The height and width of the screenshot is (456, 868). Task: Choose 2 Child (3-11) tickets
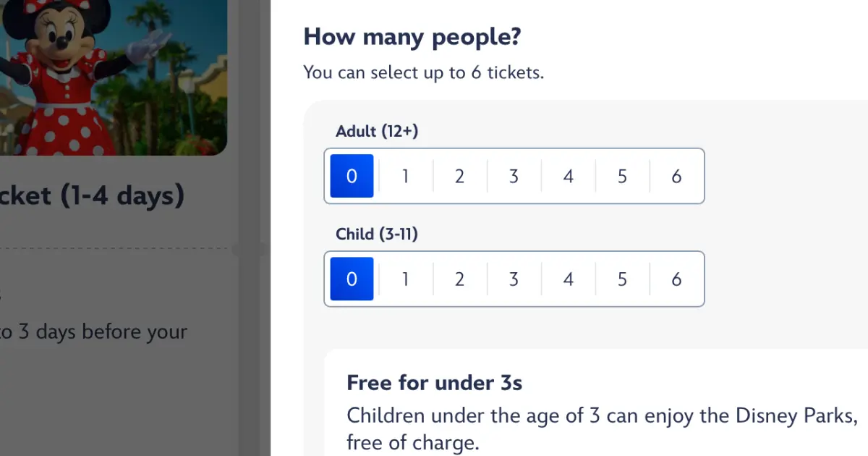tap(460, 279)
